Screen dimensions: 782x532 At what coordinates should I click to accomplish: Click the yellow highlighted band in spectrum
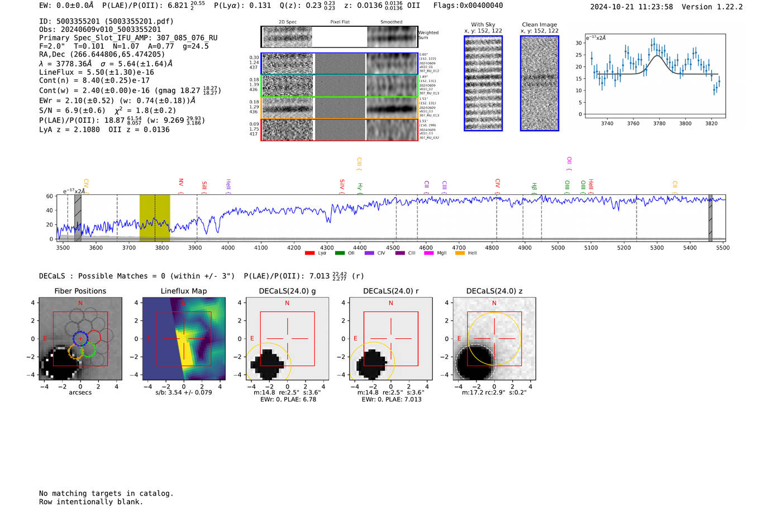tap(155, 218)
